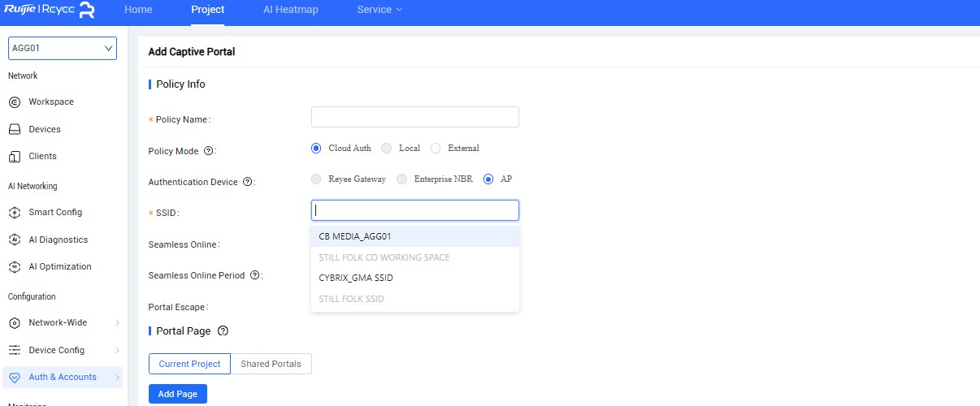Open AI Diagnostics in the sidebar

(x=59, y=240)
